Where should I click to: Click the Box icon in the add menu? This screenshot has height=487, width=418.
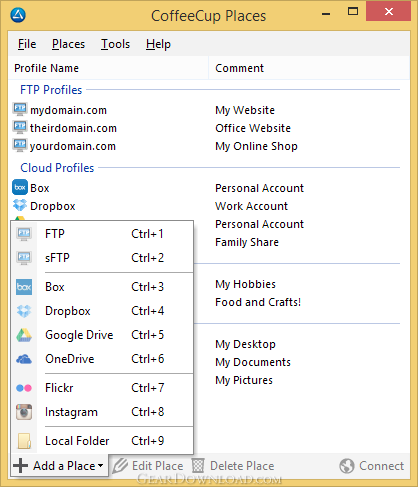pos(24,287)
